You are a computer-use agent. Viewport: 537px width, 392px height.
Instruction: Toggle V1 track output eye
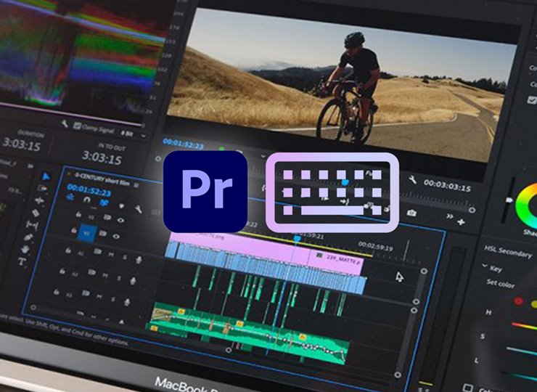pos(116,236)
